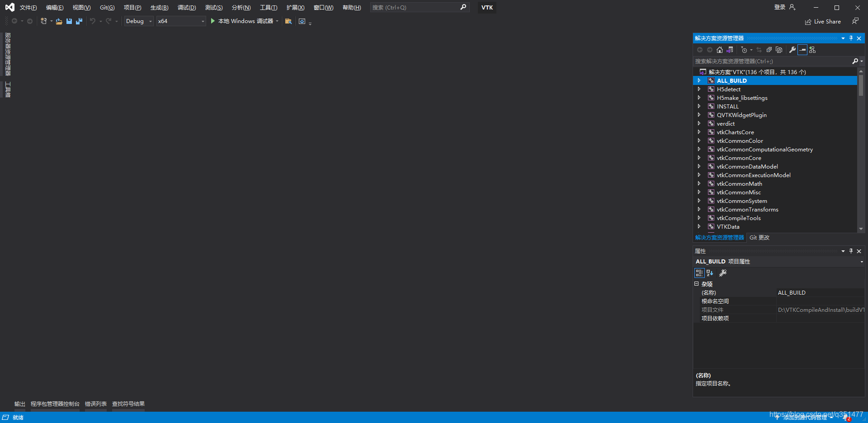Click the Show All Files icon
The image size is (868, 423).
tap(779, 50)
